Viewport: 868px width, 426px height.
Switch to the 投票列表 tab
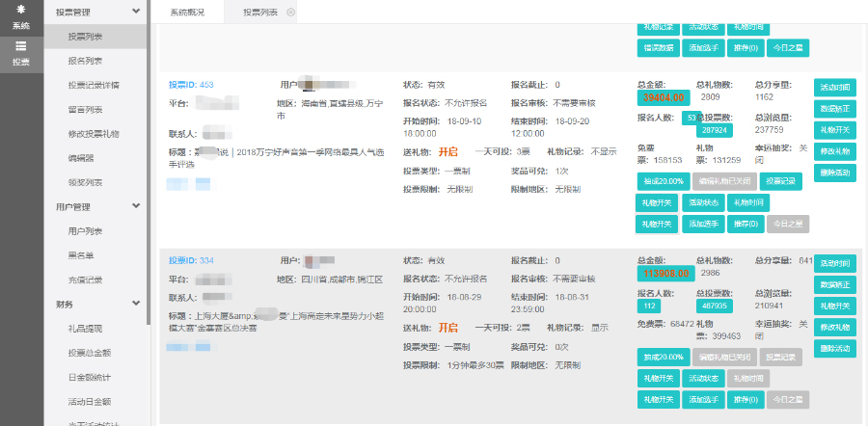pos(260,13)
